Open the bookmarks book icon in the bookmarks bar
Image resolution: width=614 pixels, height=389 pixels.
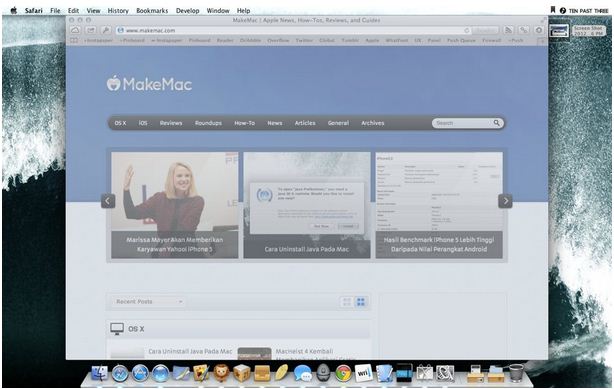click(x=74, y=40)
